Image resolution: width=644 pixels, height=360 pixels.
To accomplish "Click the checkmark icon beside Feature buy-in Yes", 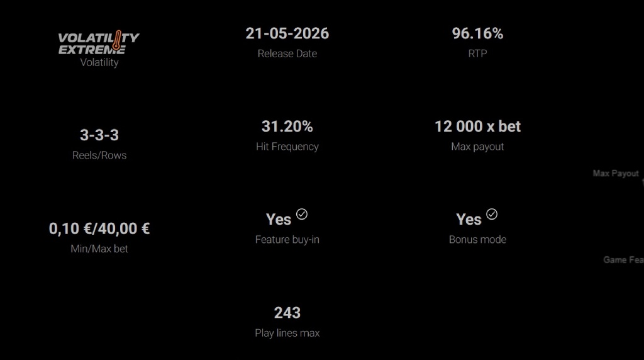I will point(302,215).
